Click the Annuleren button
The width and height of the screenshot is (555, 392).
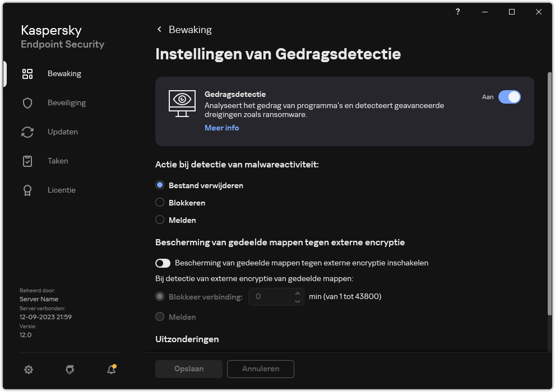point(260,369)
